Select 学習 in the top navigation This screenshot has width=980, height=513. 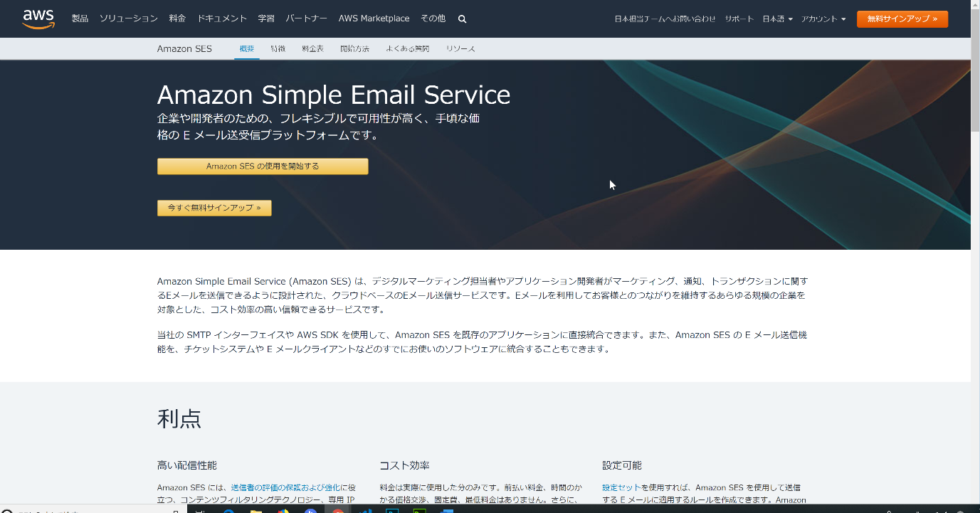tap(266, 18)
